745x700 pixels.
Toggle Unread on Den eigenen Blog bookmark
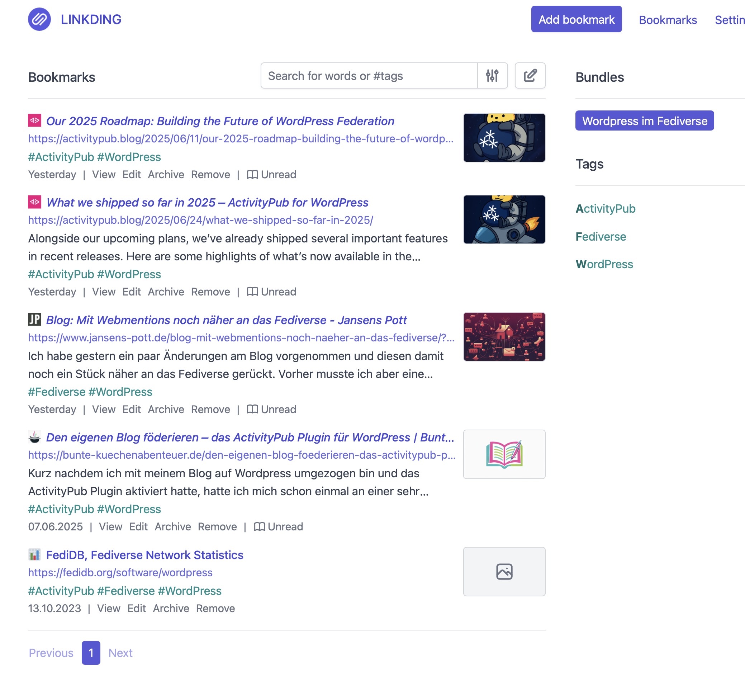279,527
